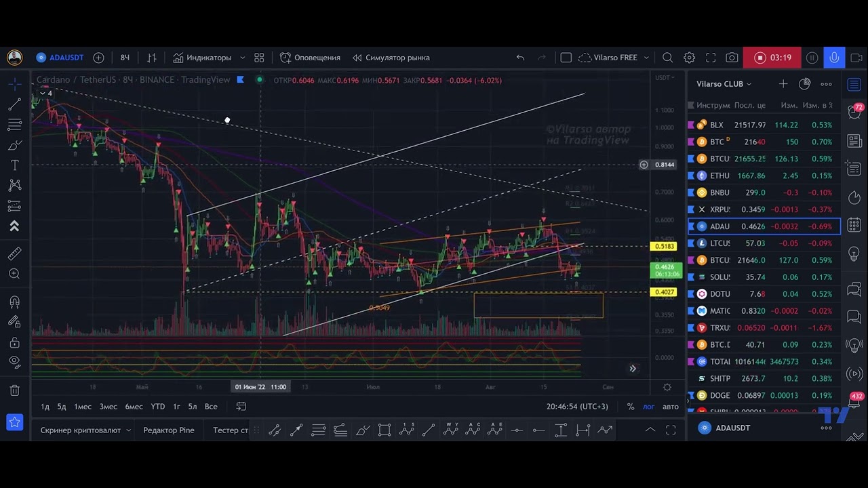Launch the Симулятор рынка replay
Screen dimensions: 868x488
click(x=391, y=58)
